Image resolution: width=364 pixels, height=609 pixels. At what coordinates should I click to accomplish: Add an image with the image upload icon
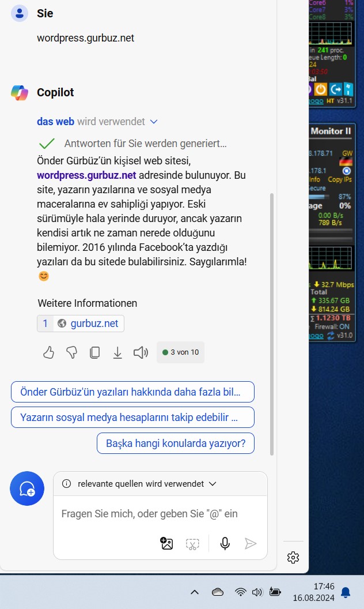pyautogui.click(x=166, y=543)
